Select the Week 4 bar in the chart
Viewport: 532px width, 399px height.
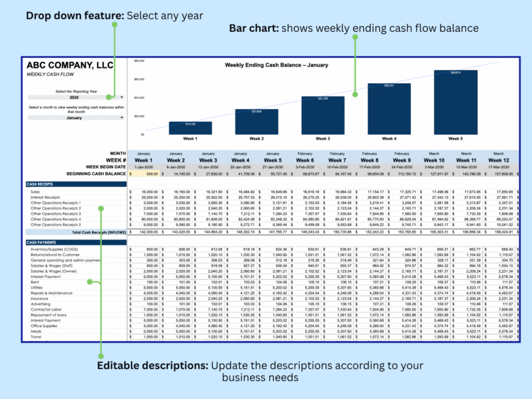click(389, 109)
